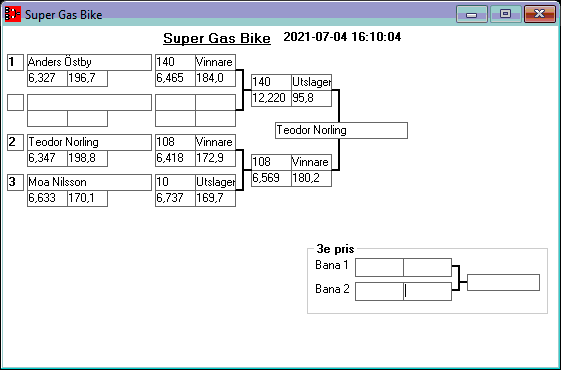This screenshot has width=561, height=370.
Task: Select seed number box 1
Action: 15,63
